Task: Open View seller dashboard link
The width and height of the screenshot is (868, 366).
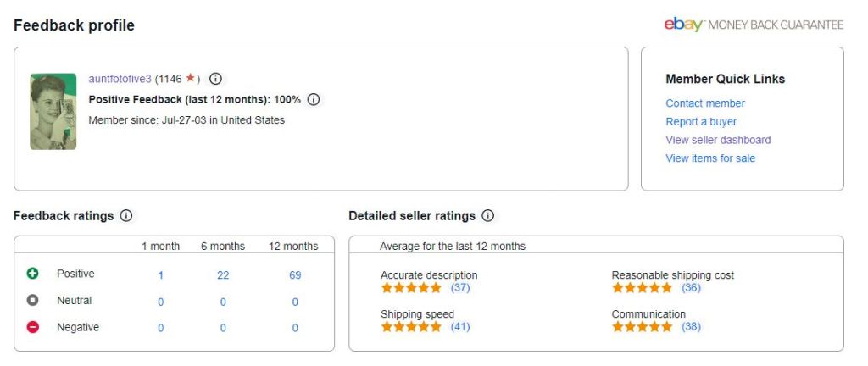Action: pyautogui.click(x=718, y=140)
